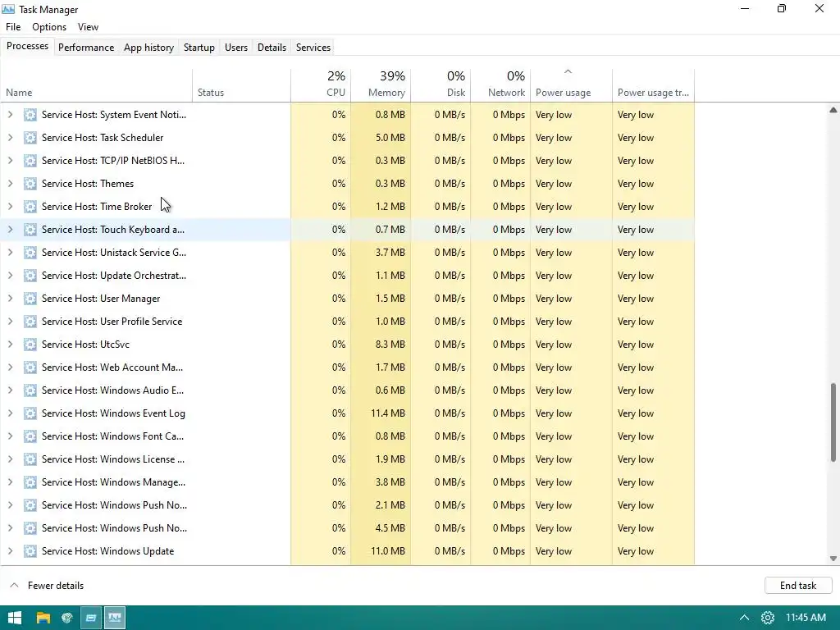Click the gear icon of Service Host: Windows Font Ca...
The height and width of the screenshot is (630, 840).
(30, 436)
